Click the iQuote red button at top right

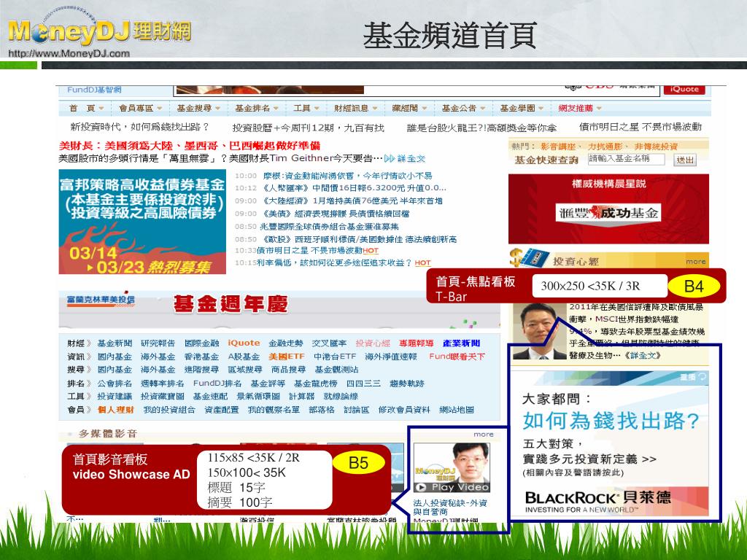[x=684, y=89]
